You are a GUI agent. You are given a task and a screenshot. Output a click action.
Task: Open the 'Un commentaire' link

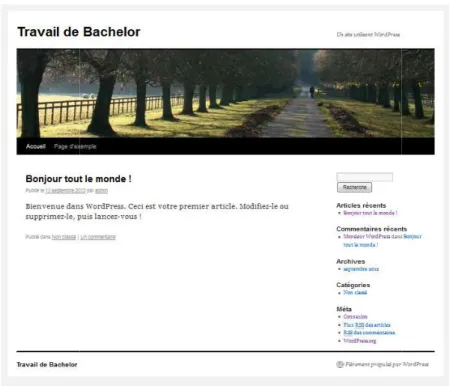(98, 237)
